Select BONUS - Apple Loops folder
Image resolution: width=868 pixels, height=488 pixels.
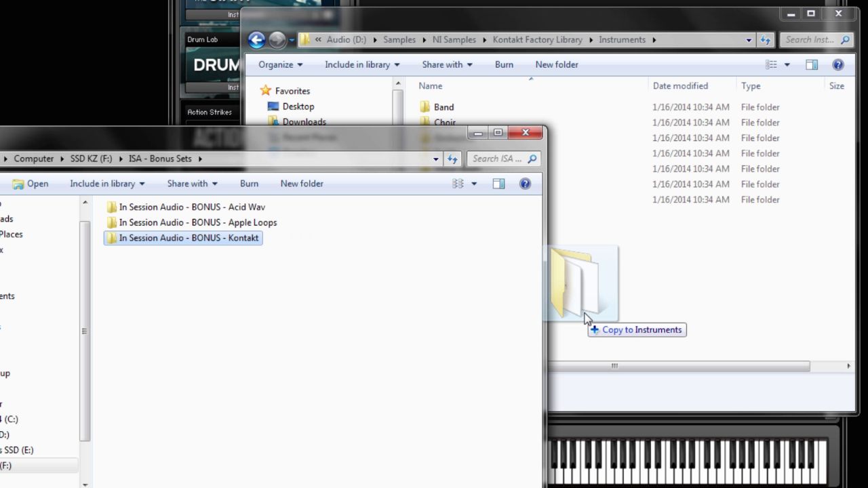point(191,223)
